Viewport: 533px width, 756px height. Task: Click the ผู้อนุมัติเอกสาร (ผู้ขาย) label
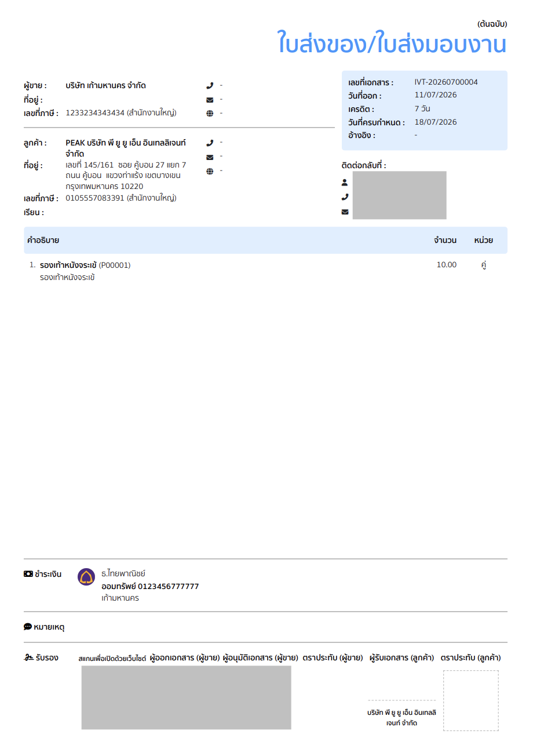(x=261, y=658)
